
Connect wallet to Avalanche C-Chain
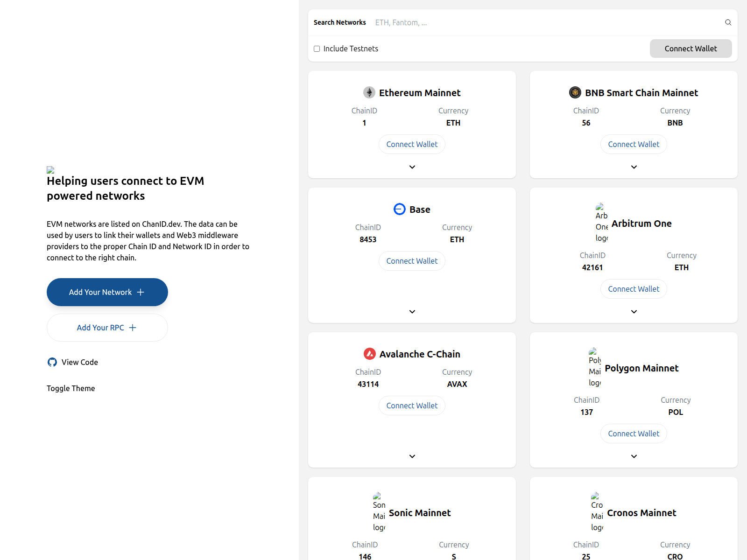412,406
